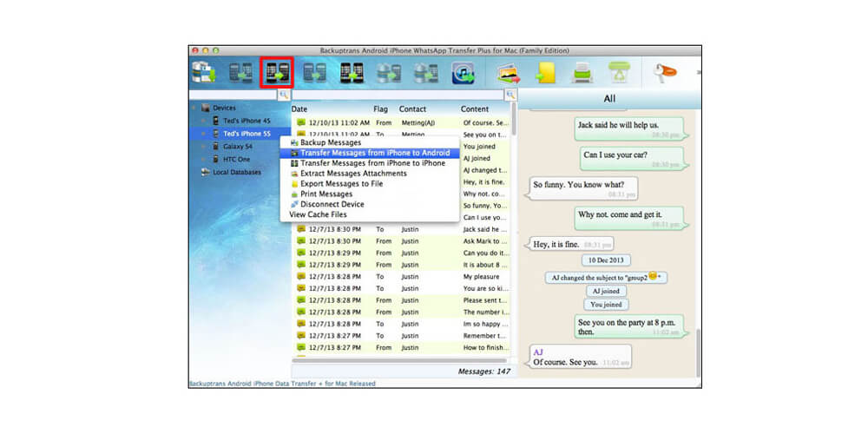This screenshot has height=434, width=868.
Task: Click the orange key registration icon
Action: tap(666, 73)
